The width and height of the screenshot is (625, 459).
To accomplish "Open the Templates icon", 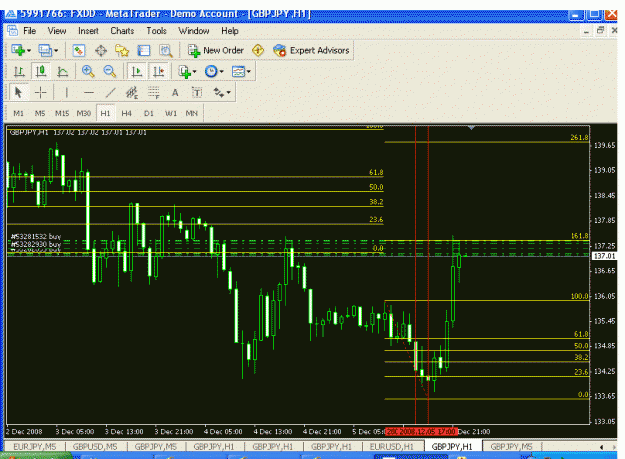I will tap(238, 72).
